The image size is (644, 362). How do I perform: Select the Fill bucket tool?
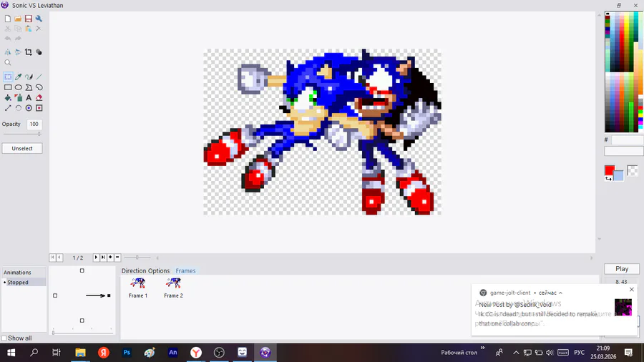point(8,98)
